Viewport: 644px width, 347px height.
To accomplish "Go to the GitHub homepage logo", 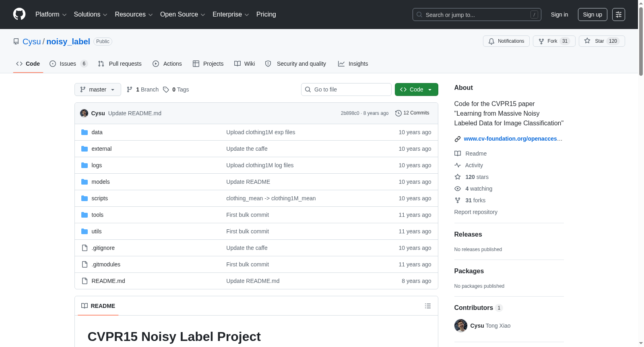I will point(19,15).
